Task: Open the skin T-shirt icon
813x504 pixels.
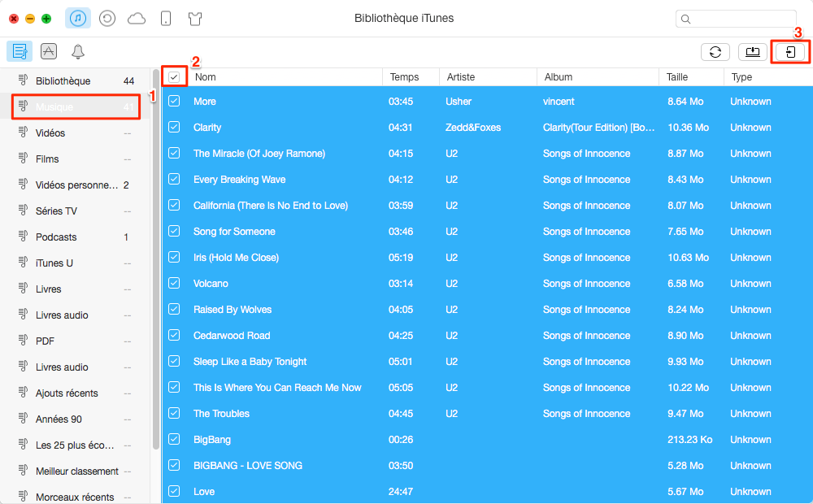Action: [195, 20]
